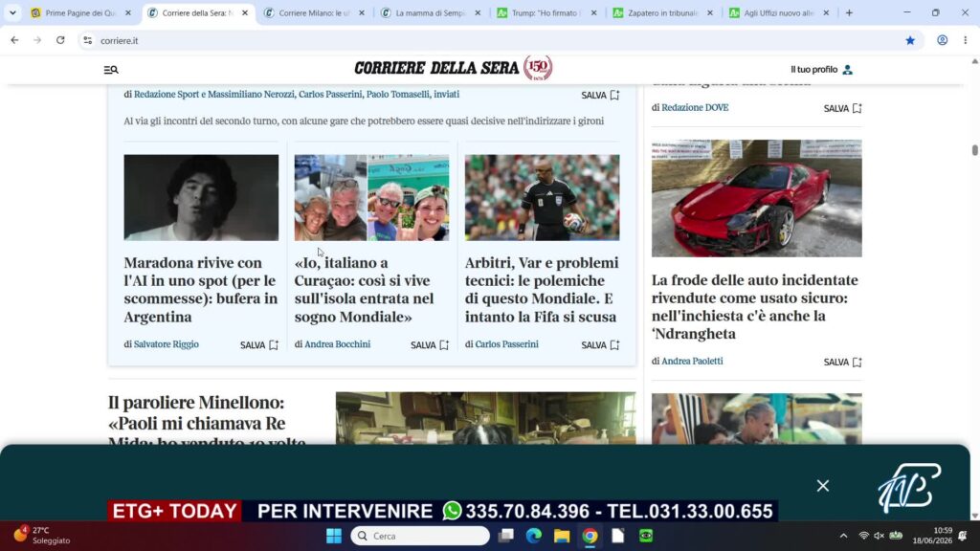
Task: Save the Maradona AI spot article
Action: pyautogui.click(x=259, y=344)
